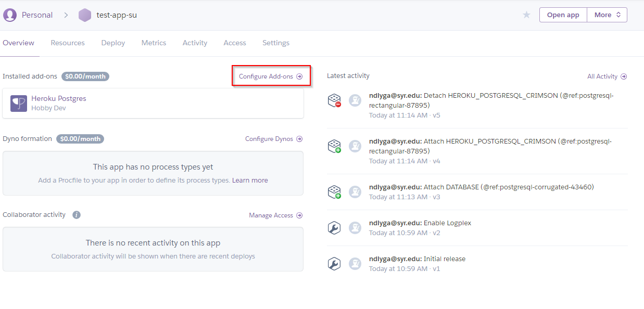The height and width of the screenshot is (309, 644).
Task: Click the Initial release activity text
Action: pos(445,259)
